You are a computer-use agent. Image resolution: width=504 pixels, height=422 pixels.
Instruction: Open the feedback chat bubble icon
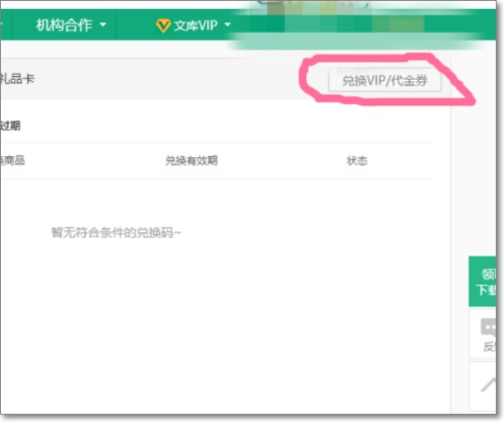[488, 327]
